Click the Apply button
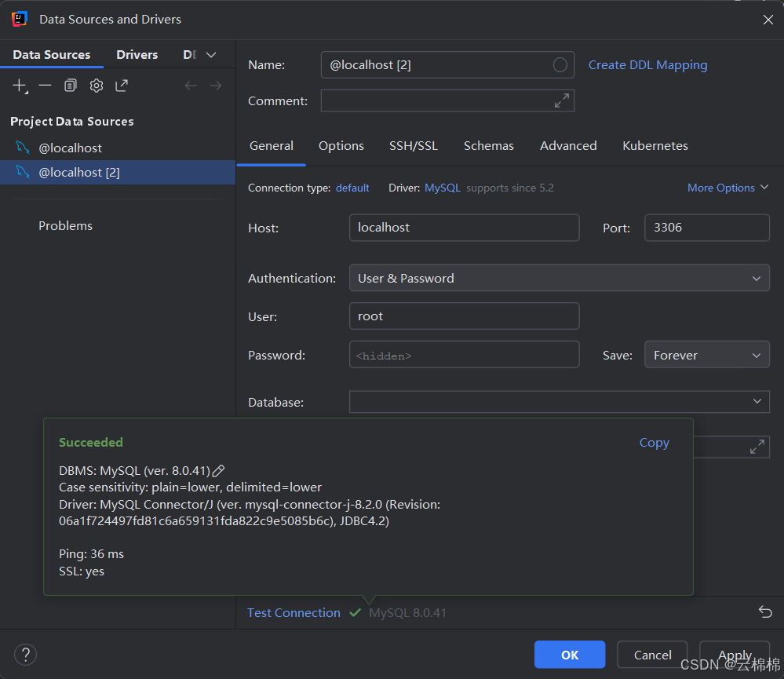The height and width of the screenshot is (679, 784). tap(735, 655)
